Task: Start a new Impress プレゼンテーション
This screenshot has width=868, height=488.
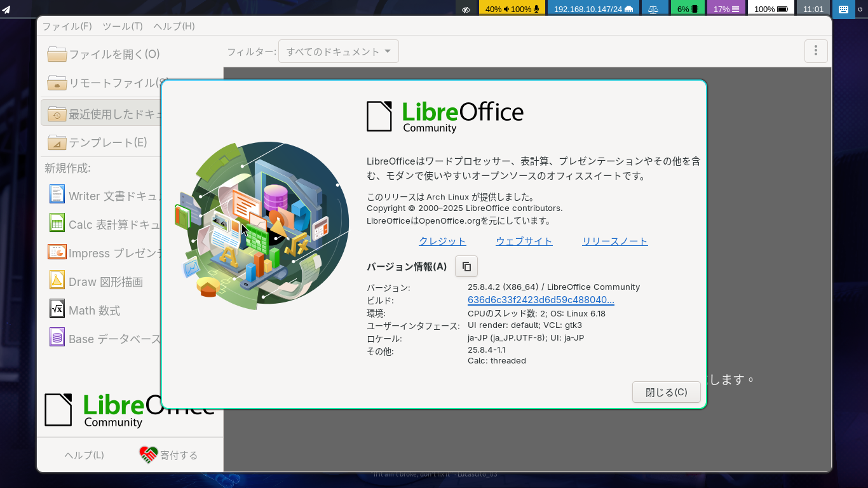Action: pos(100,253)
